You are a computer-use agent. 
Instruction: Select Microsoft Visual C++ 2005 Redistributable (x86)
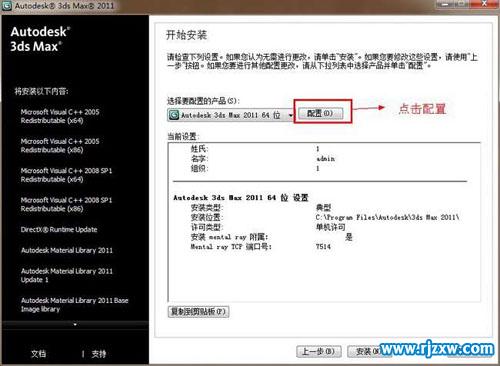[60, 145]
